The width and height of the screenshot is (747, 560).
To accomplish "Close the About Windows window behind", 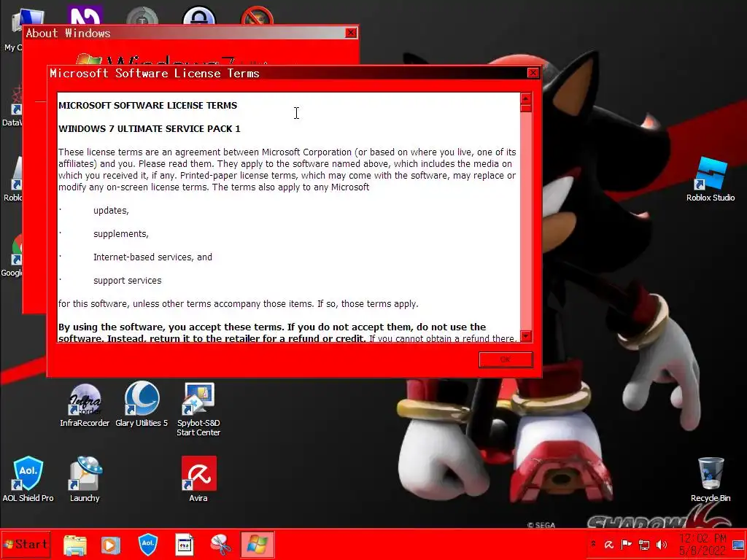I will pos(351,33).
